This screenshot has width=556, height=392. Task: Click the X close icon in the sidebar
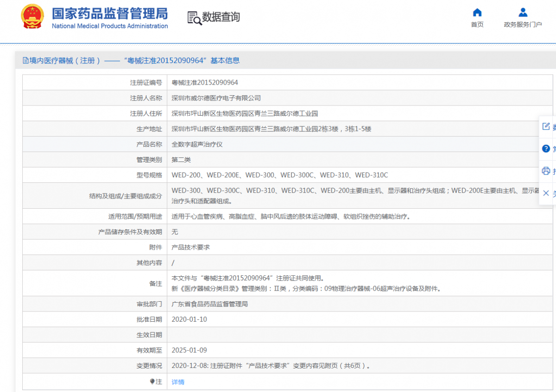pos(546,193)
